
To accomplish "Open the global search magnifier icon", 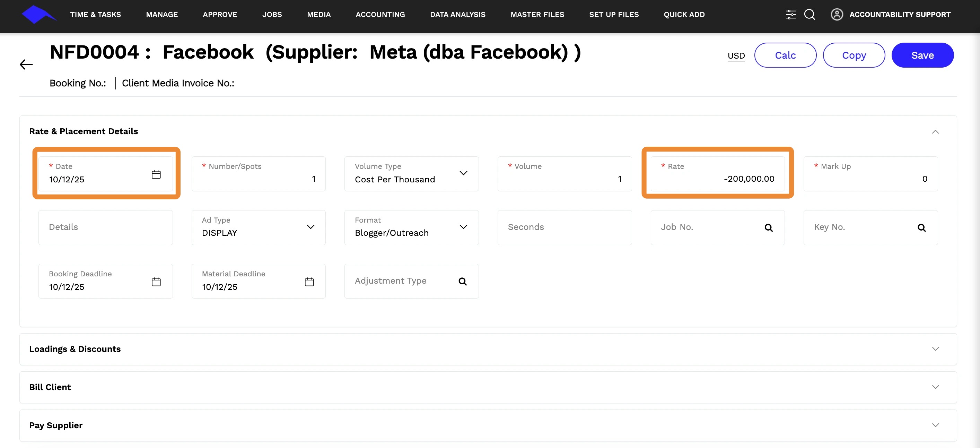I will click(x=809, y=15).
